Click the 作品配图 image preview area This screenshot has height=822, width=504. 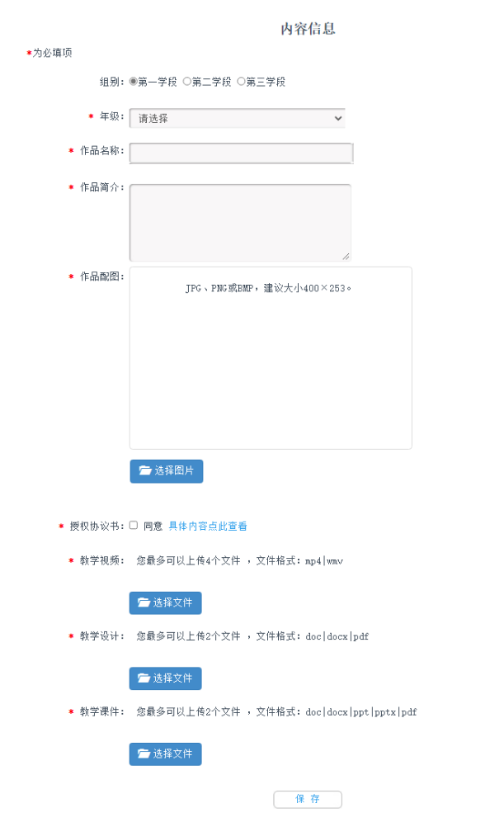point(271,357)
